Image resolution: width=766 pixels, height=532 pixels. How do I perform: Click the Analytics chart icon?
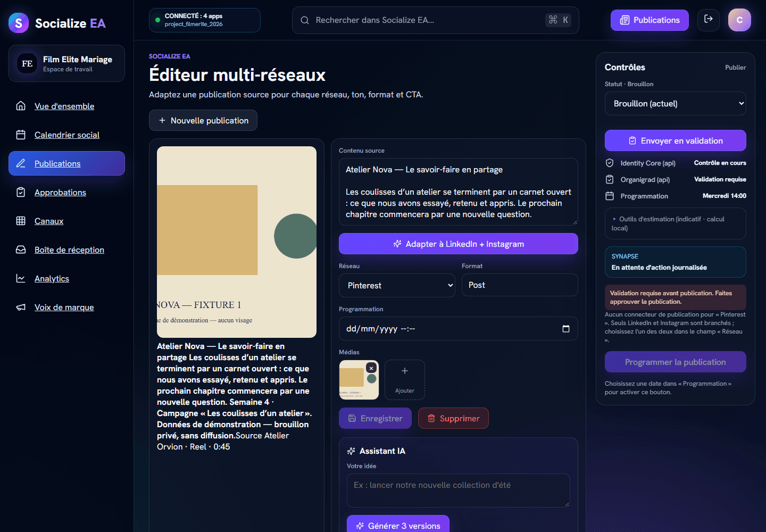tap(21, 278)
